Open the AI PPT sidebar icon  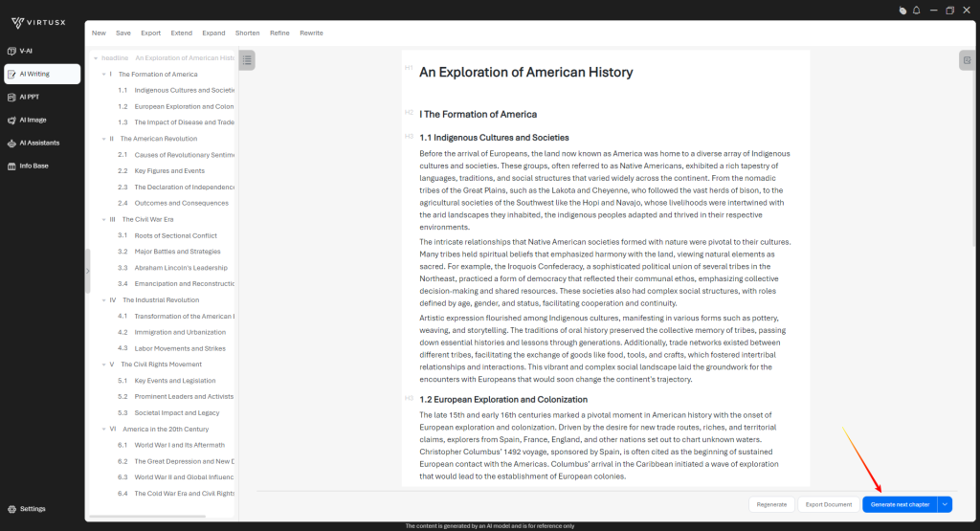tap(11, 97)
